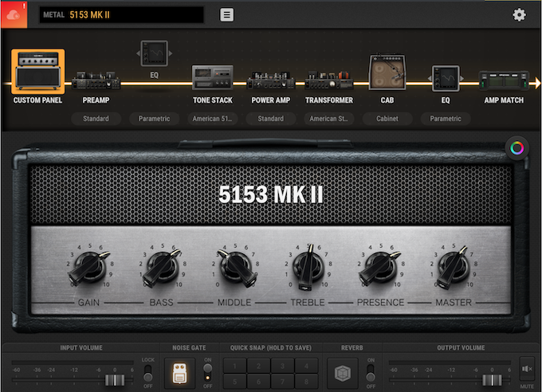542x392 pixels.
Task: Click the Treble knob
Action: (x=308, y=267)
